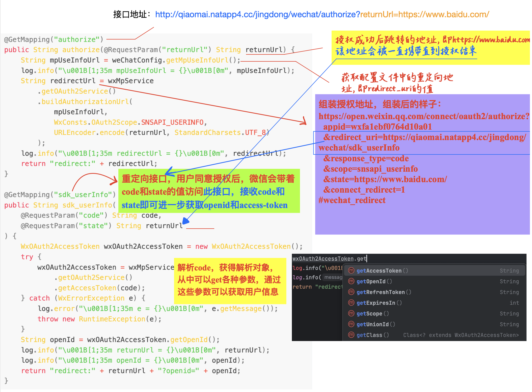Click the &state=https://www.baidu.com/ text
This screenshot has width=532, height=392.
[x=385, y=179]
